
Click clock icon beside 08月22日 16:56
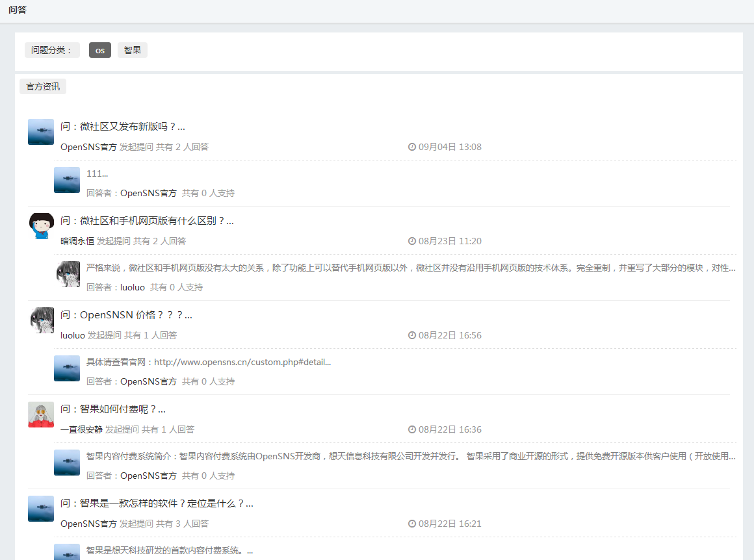[x=412, y=335]
